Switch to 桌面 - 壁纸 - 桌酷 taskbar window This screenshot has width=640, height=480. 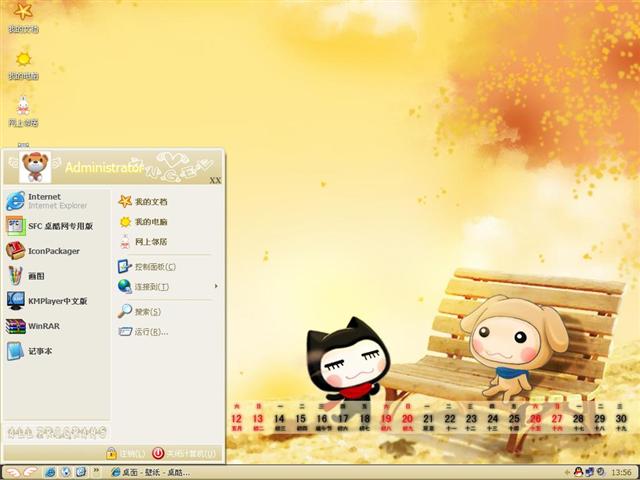point(150,473)
